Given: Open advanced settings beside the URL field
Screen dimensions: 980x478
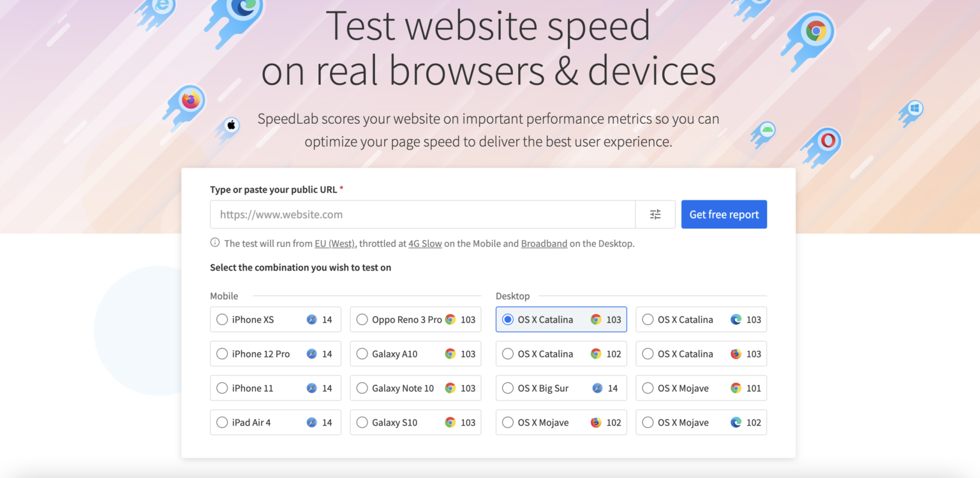Looking at the screenshot, I should 655,214.
